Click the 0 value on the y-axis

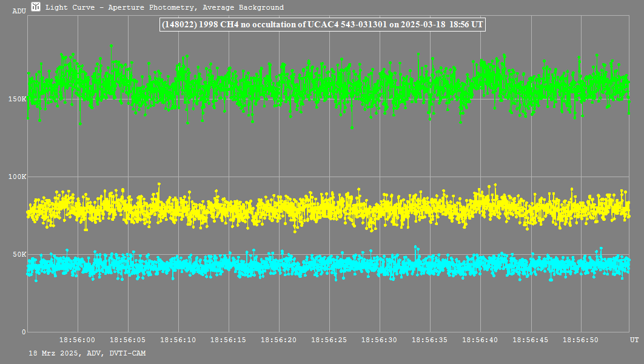click(24, 332)
